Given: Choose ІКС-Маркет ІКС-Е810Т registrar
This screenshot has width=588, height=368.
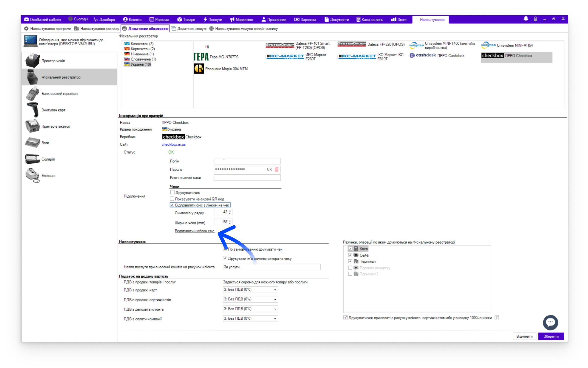Looking at the screenshot, I should click(371, 57).
